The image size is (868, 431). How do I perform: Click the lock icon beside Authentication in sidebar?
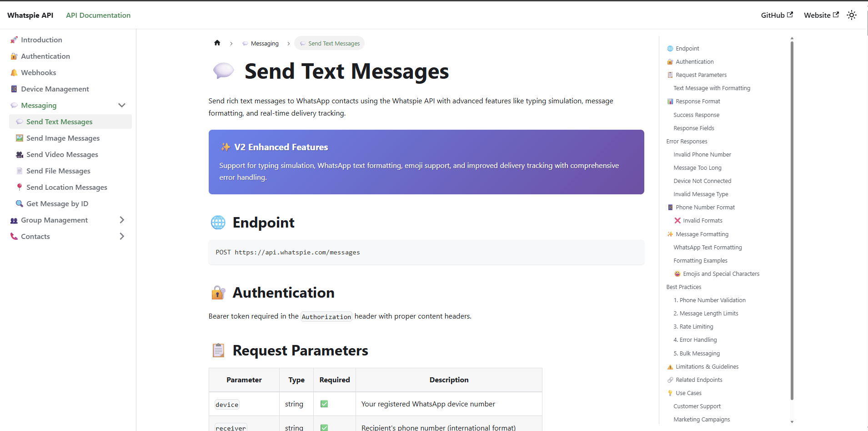[14, 56]
